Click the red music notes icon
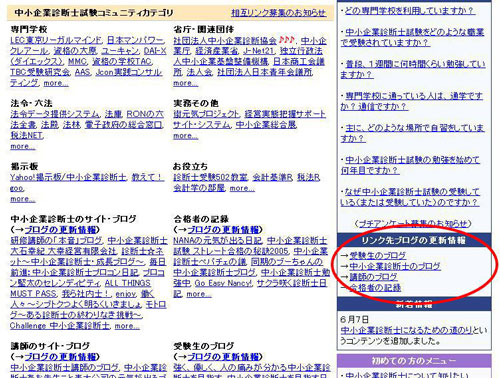500x378 pixels. click(287, 40)
